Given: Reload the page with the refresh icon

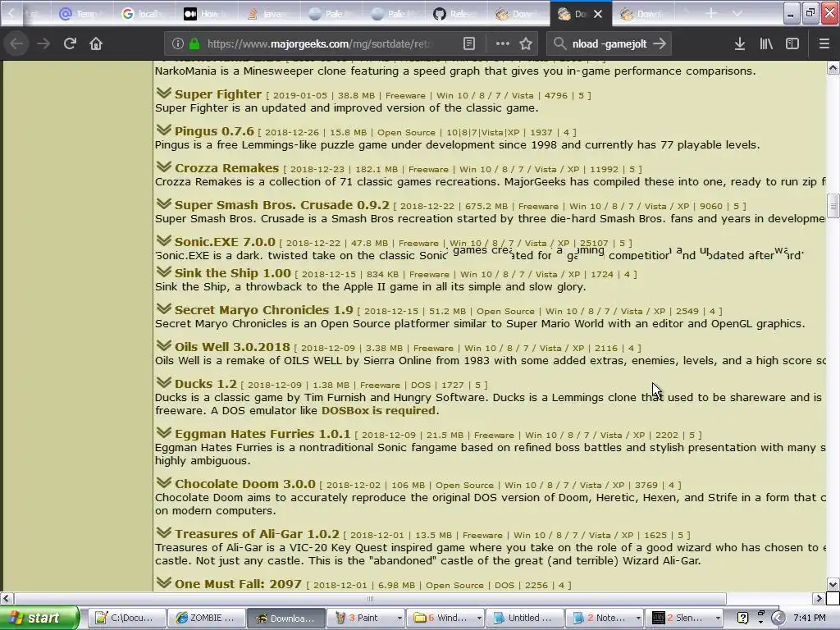Looking at the screenshot, I should point(70,43).
